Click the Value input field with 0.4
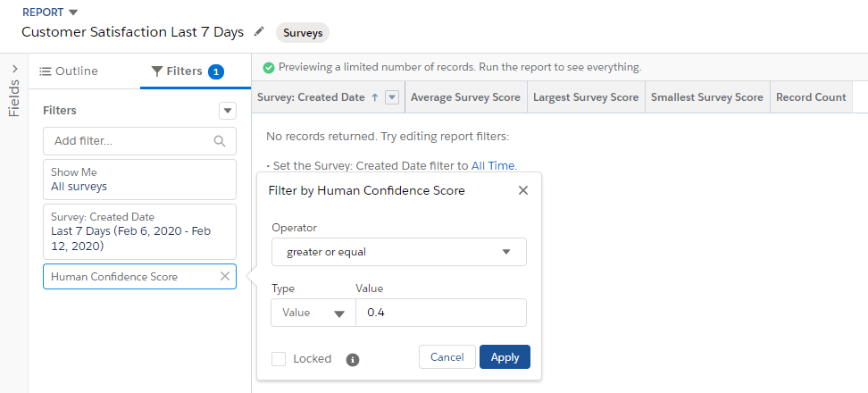868x393 pixels. pos(441,313)
